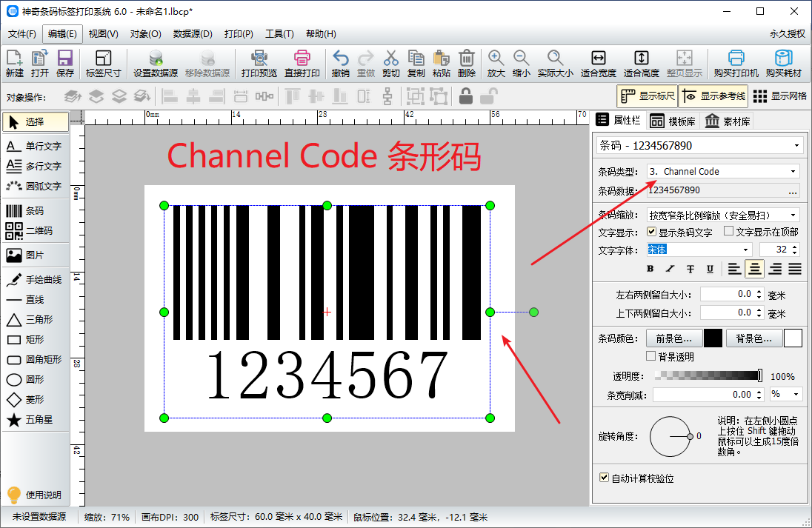Toggle underline text formatting
The image size is (812, 528).
click(710, 269)
